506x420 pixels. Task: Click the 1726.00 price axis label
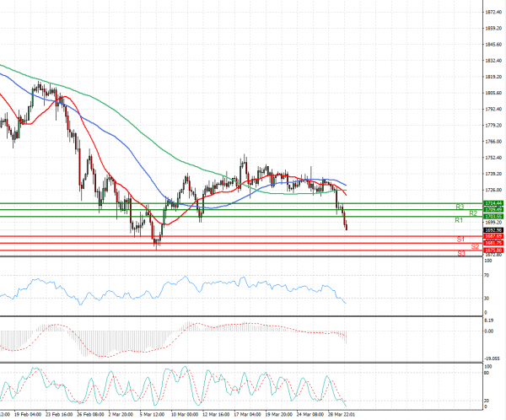click(493, 190)
